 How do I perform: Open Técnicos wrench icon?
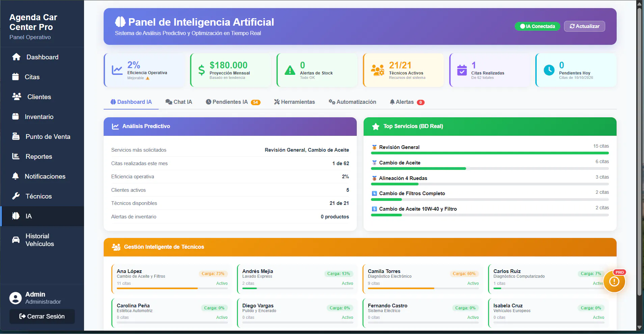[x=16, y=196]
